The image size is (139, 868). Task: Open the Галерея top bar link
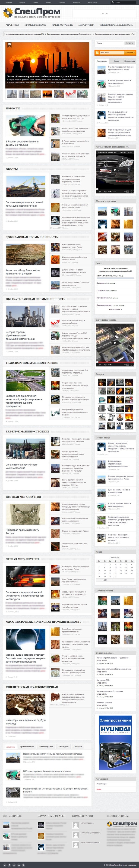click(62, 2)
